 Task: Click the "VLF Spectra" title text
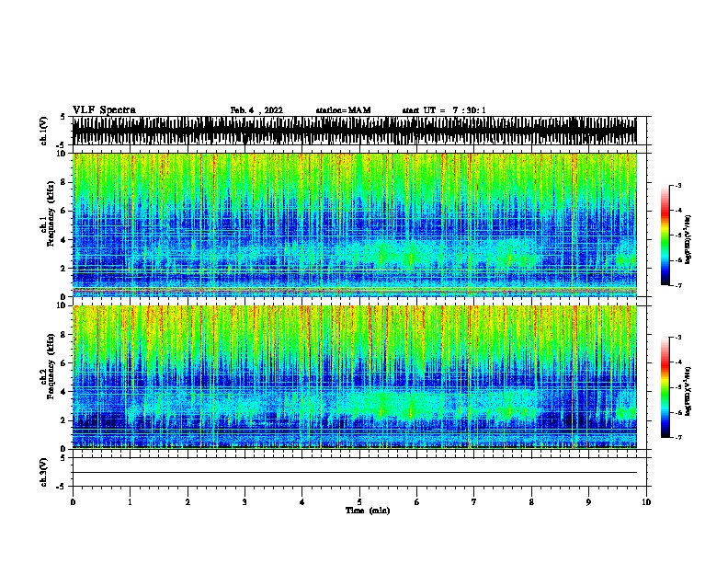tap(104, 110)
